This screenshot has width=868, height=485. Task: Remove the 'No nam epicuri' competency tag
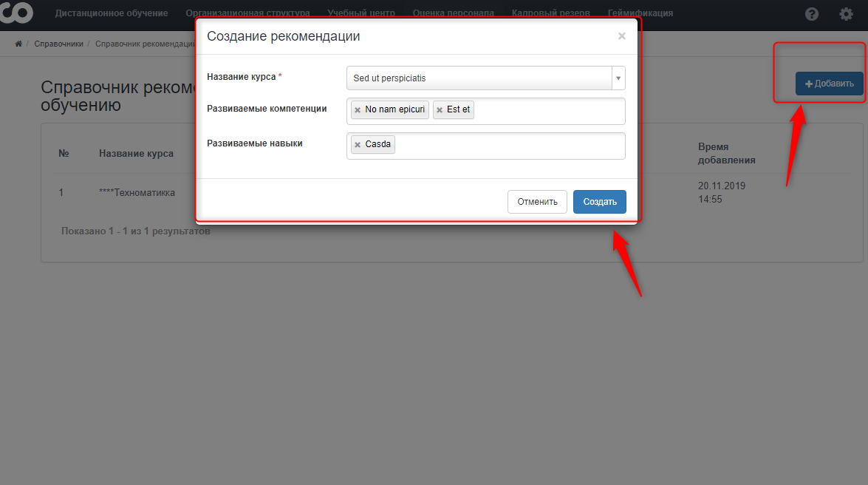358,110
